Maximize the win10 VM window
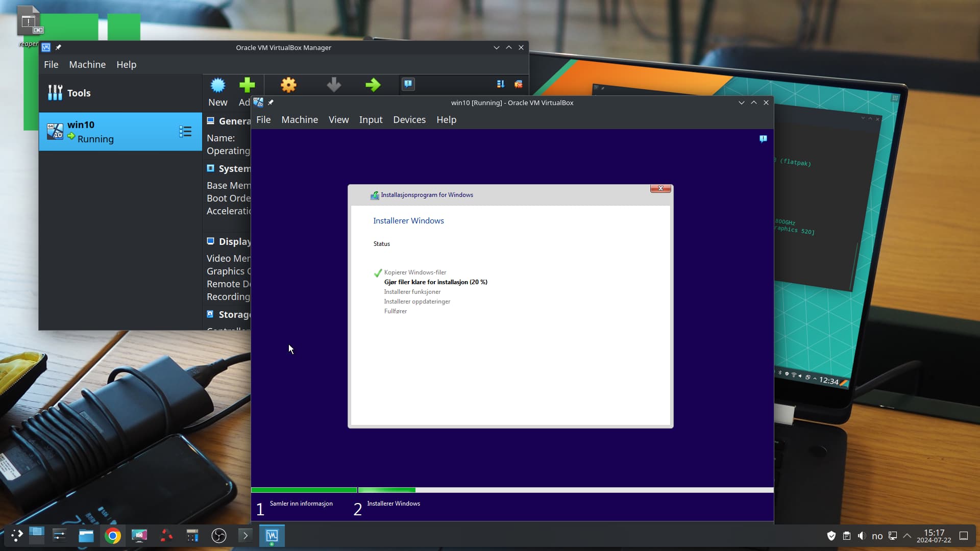980x551 pixels. pos(754,103)
